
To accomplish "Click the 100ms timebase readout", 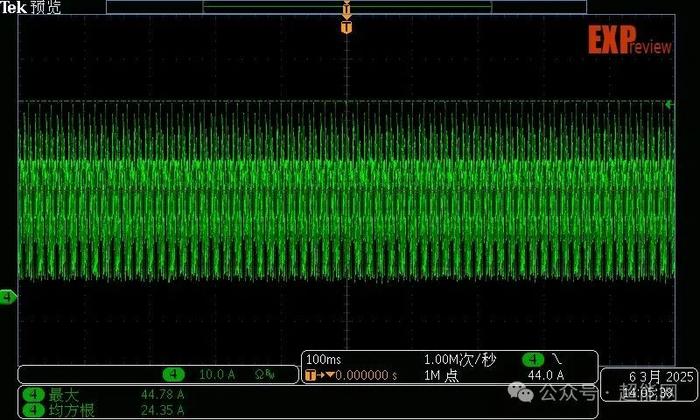I will click(324, 359).
